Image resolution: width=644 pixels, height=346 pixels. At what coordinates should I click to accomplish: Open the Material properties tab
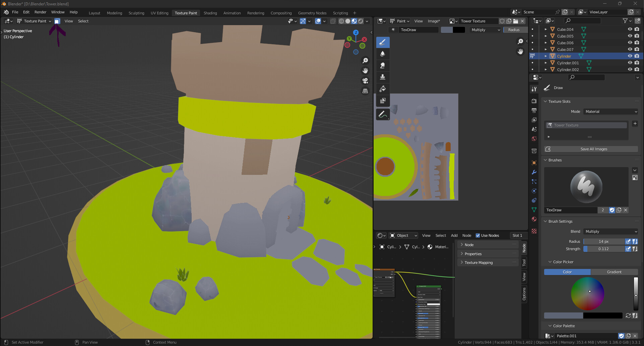click(534, 219)
